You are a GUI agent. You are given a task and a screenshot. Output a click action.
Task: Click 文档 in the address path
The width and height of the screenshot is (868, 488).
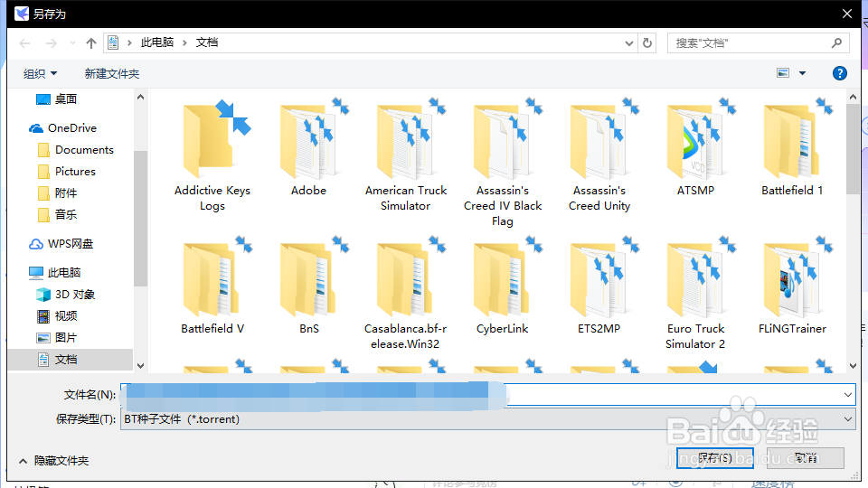pos(207,42)
